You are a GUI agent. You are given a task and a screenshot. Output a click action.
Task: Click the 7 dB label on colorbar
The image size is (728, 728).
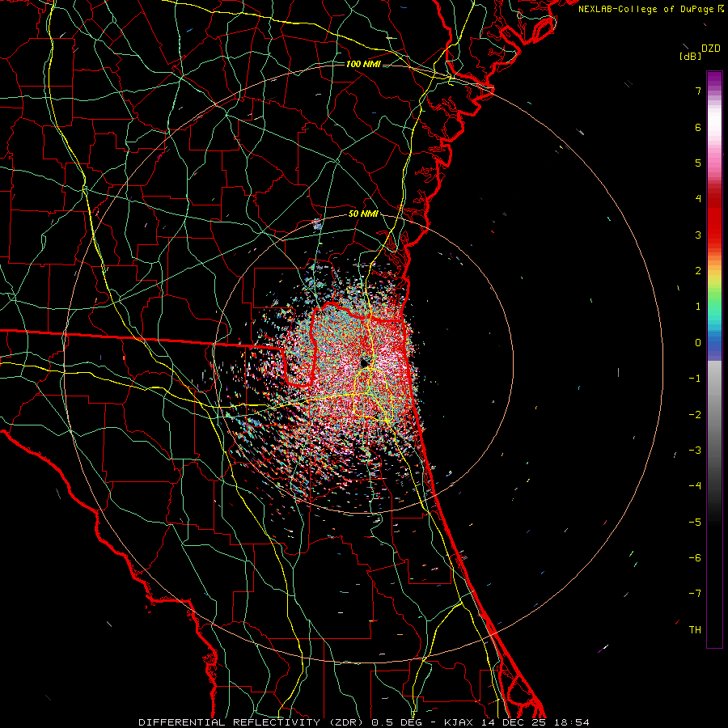tap(698, 91)
